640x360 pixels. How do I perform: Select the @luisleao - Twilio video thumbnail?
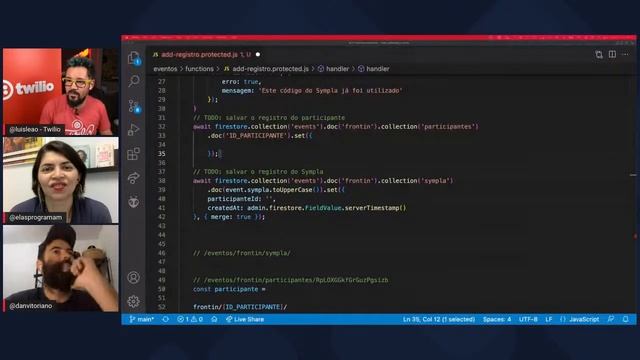click(61, 91)
